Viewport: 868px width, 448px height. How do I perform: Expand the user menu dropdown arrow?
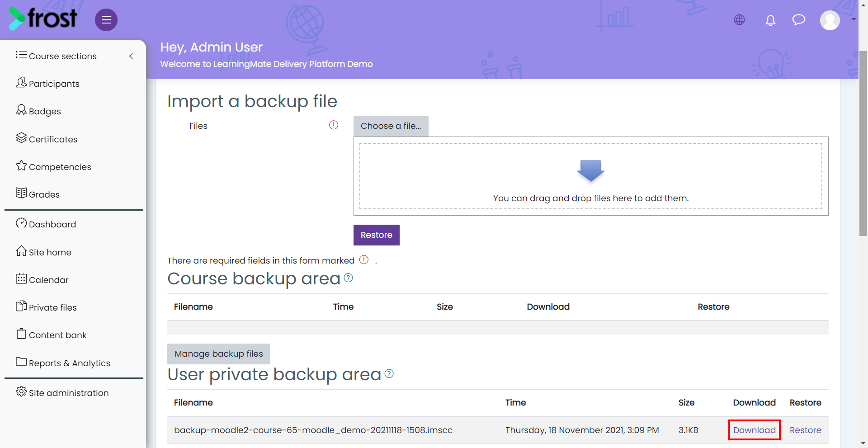pyautogui.click(x=854, y=19)
